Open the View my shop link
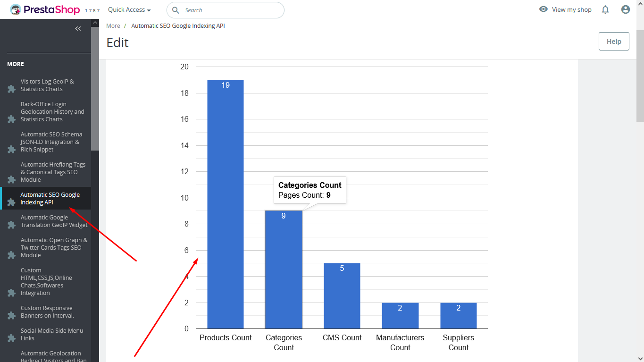644x362 pixels. 571,9
